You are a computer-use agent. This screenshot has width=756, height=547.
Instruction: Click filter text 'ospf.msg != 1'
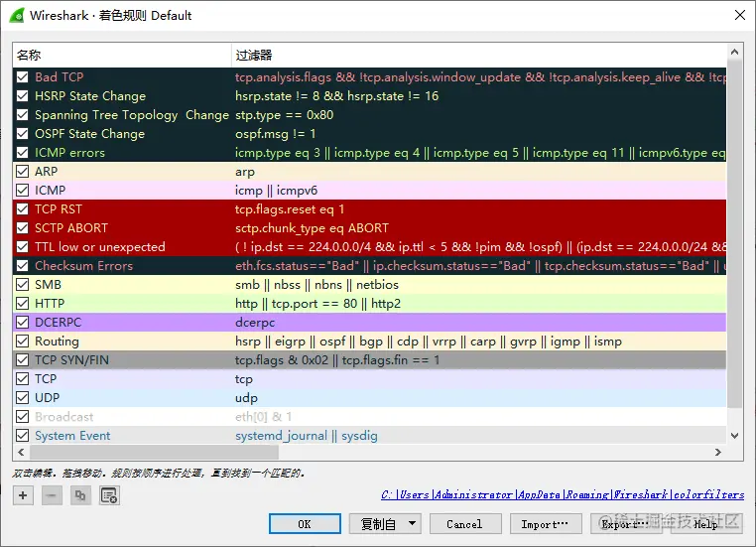pyautogui.click(x=275, y=134)
